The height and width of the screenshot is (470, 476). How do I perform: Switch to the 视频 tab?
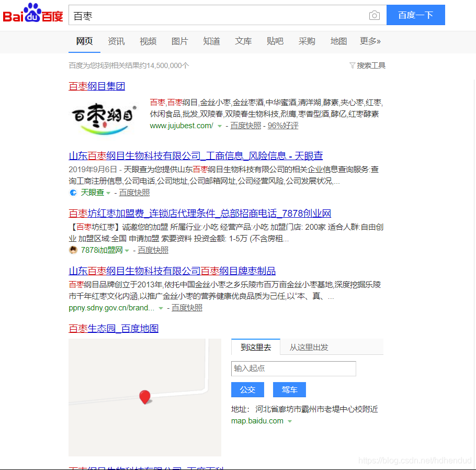pos(148,41)
